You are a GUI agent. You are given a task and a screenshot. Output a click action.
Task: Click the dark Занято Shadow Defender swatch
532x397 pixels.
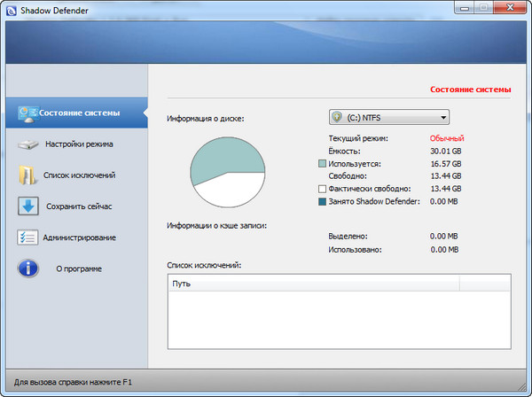click(x=323, y=201)
